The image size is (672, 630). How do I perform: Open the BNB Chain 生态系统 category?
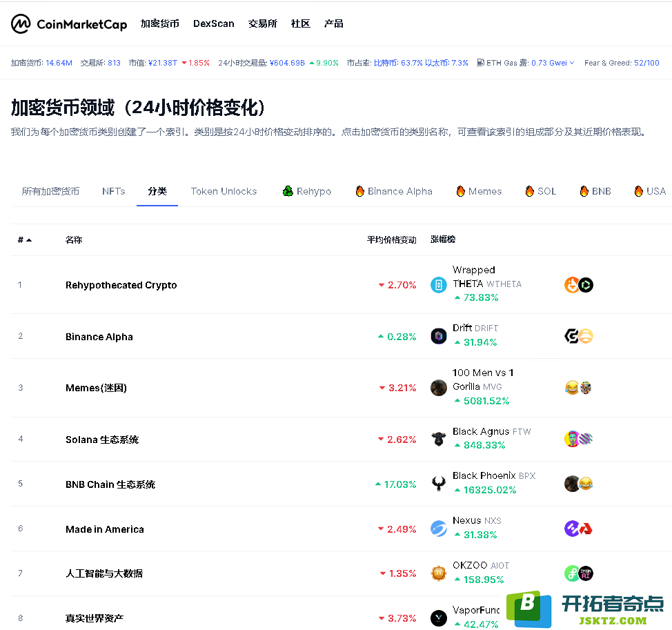[110, 484]
